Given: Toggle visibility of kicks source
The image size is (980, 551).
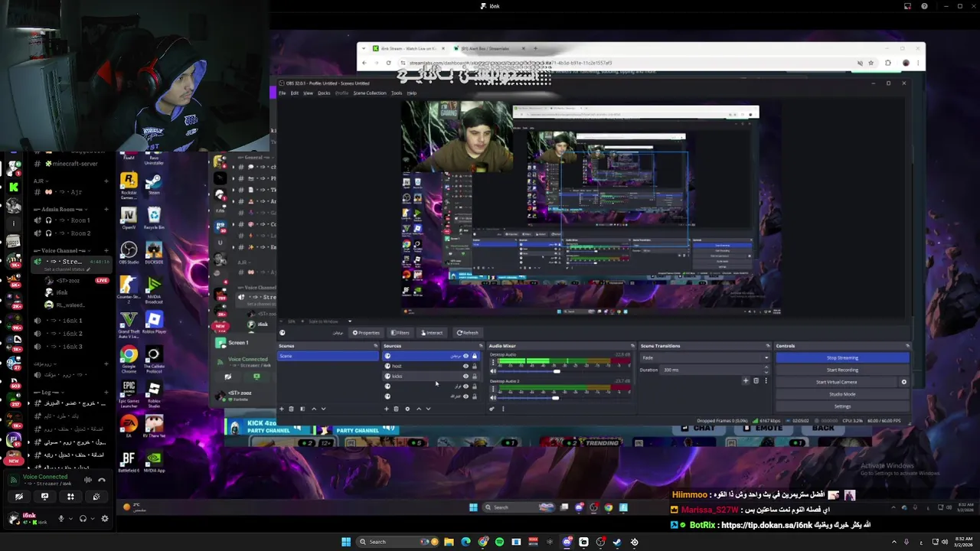Looking at the screenshot, I should [x=465, y=376].
